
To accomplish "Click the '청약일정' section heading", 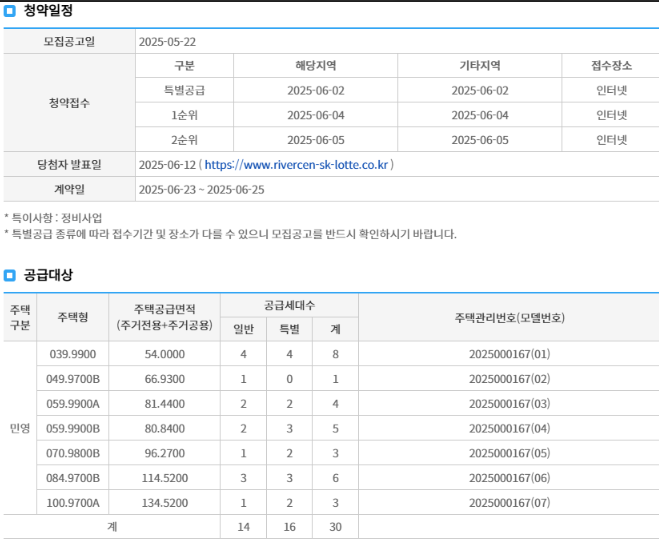I will pos(48,11).
